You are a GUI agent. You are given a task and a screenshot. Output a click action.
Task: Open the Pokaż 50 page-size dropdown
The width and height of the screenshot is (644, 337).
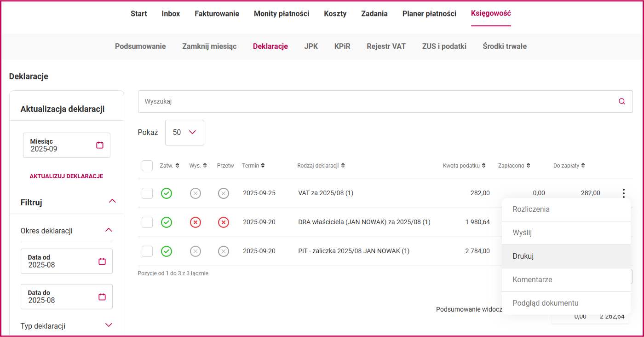184,133
